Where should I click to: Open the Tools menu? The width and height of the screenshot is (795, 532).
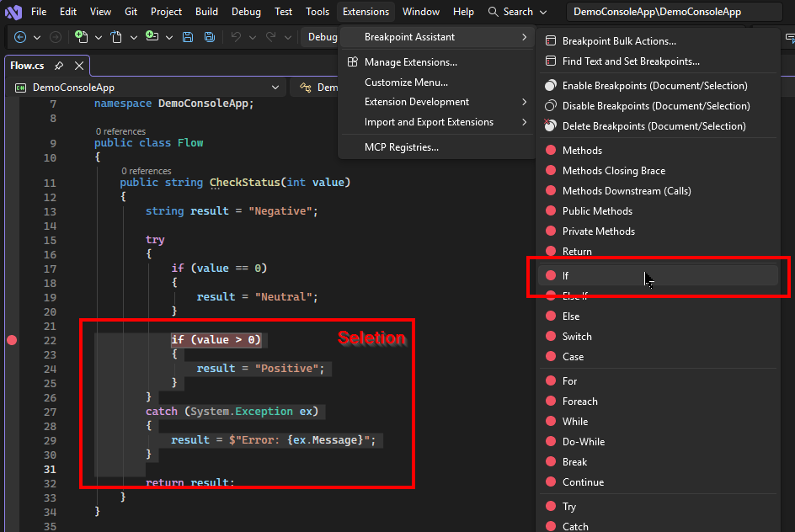click(317, 12)
